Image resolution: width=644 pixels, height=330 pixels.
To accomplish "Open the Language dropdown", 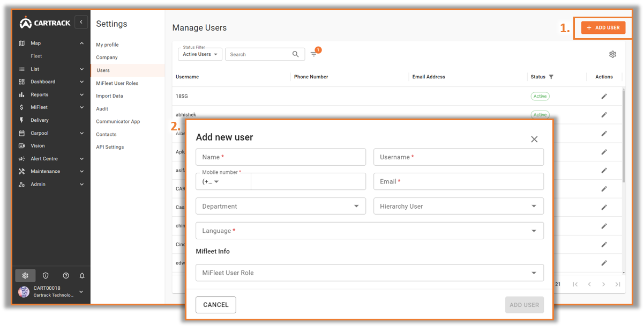I will [x=370, y=231].
